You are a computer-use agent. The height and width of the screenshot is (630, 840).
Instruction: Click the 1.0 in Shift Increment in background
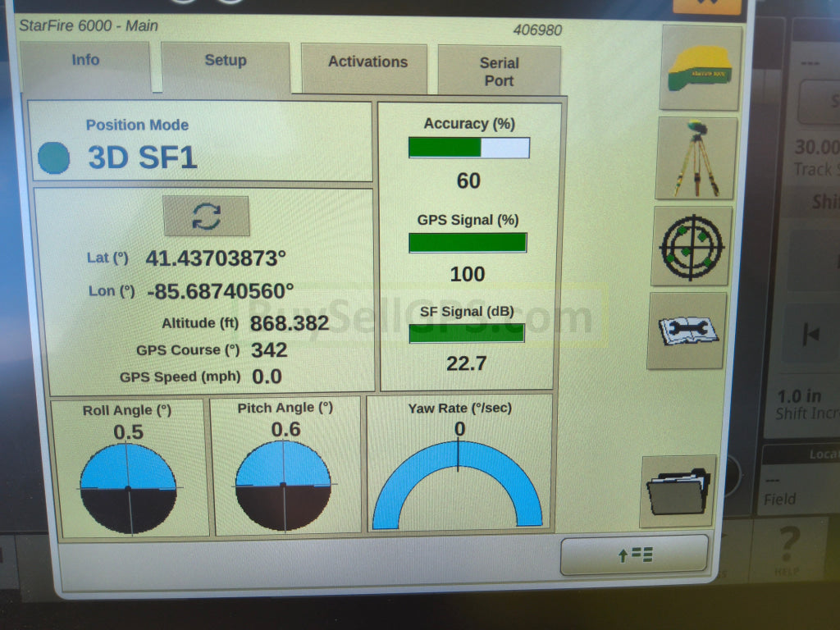click(x=807, y=404)
